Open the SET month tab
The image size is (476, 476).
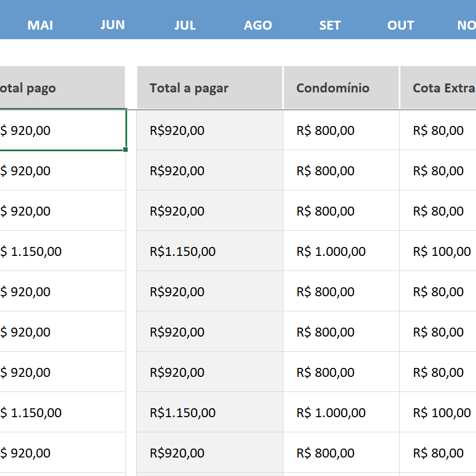click(330, 25)
